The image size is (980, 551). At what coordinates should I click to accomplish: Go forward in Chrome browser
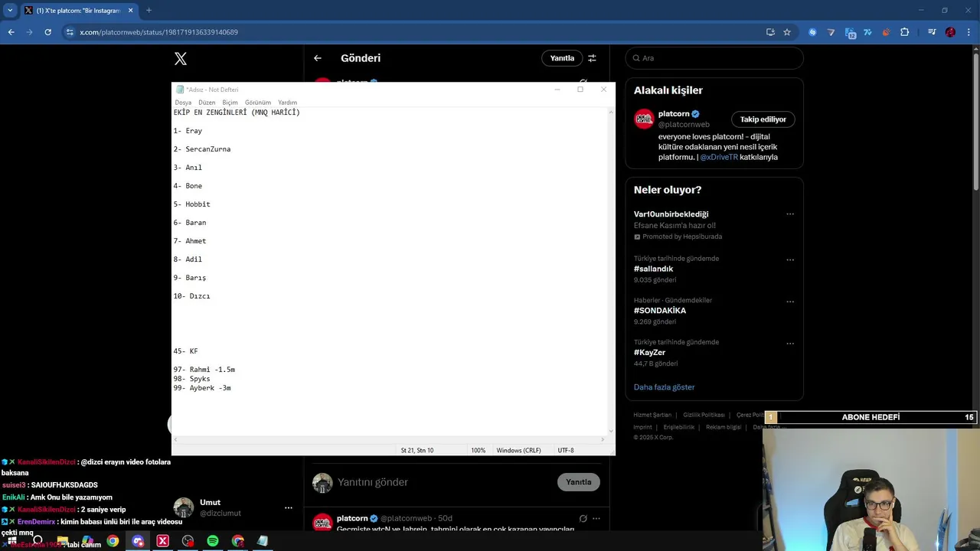(x=29, y=32)
